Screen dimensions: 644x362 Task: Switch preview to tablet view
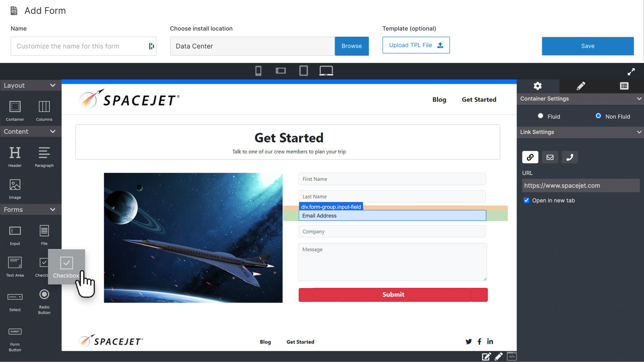[x=304, y=71]
